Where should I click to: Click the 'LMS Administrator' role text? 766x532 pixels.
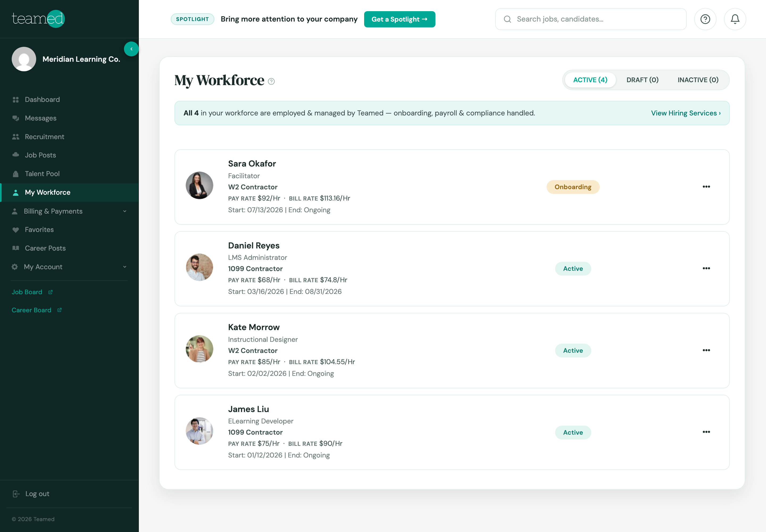[257, 258]
